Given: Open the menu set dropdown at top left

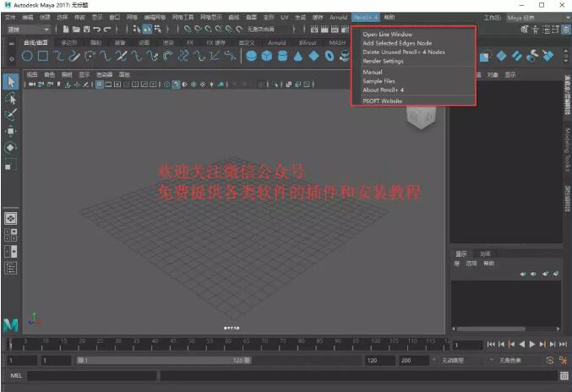Looking at the screenshot, I should pyautogui.click(x=27, y=29).
